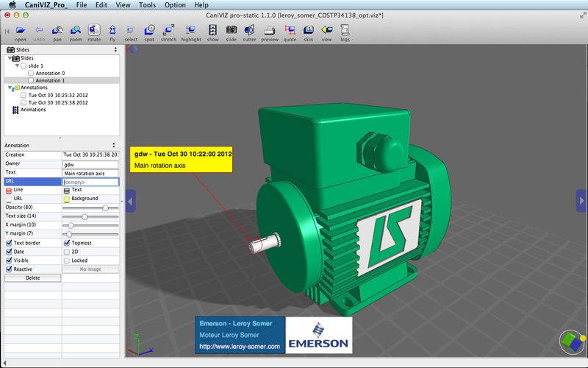Viewport: 588px width, 368px height.
Task: Select Annotation 1 in slides tree
Action: [x=50, y=80]
